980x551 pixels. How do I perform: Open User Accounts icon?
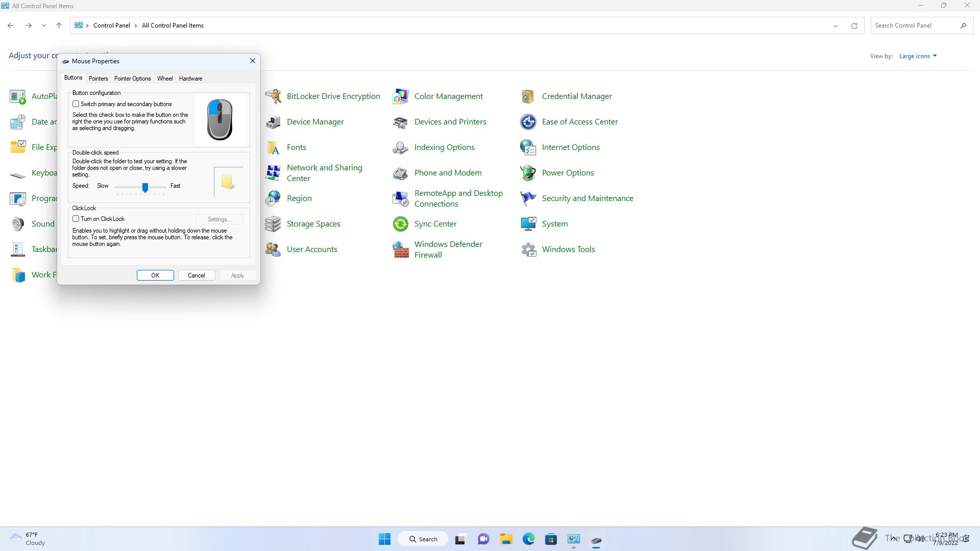tap(273, 249)
